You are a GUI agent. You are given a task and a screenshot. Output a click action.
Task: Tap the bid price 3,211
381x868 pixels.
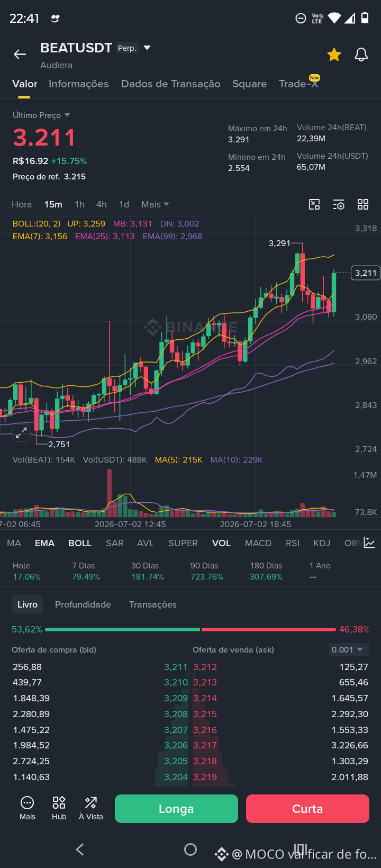coord(176,667)
